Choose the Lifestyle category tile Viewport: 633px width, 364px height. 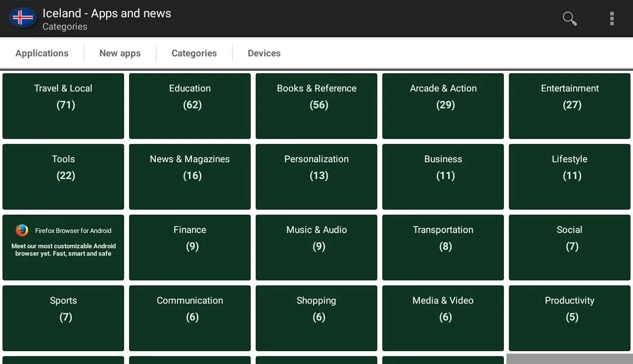pos(570,177)
